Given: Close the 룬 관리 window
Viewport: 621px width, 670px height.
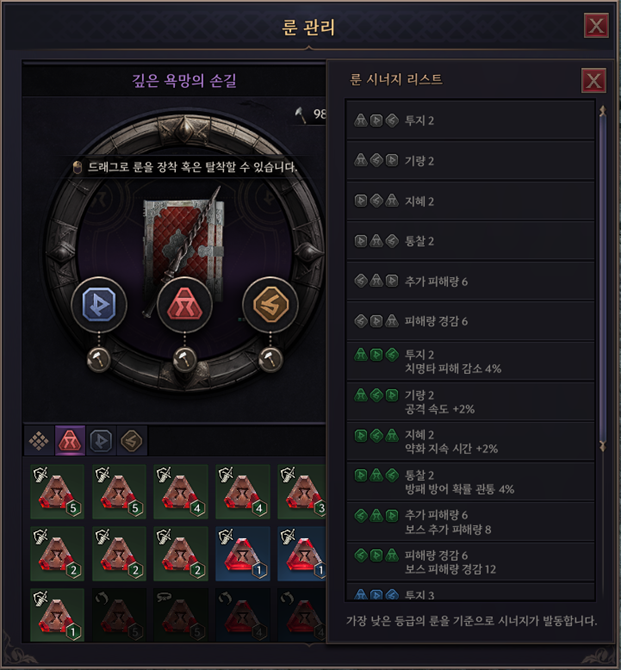Looking at the screenshot, I should coord(596,26).
